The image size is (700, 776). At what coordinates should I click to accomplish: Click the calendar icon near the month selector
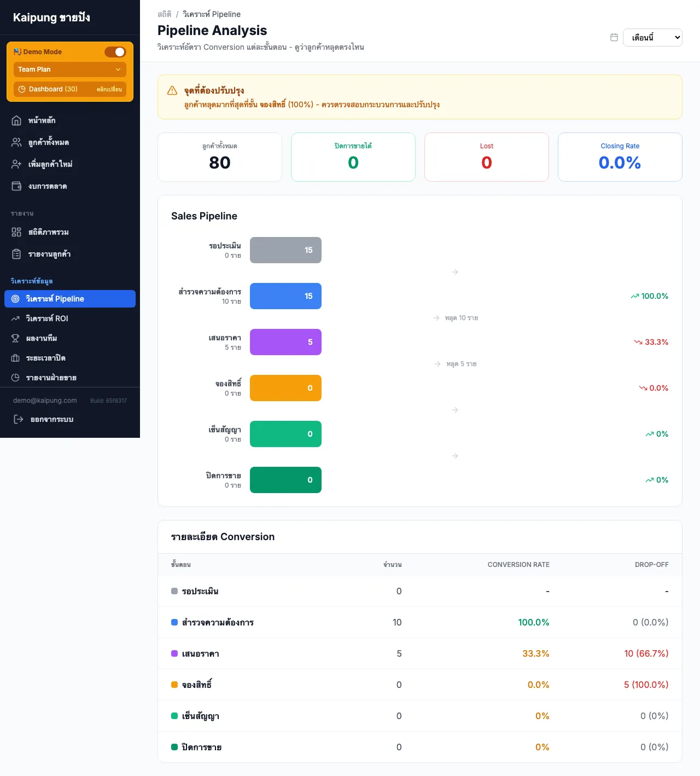pos(614,37)
